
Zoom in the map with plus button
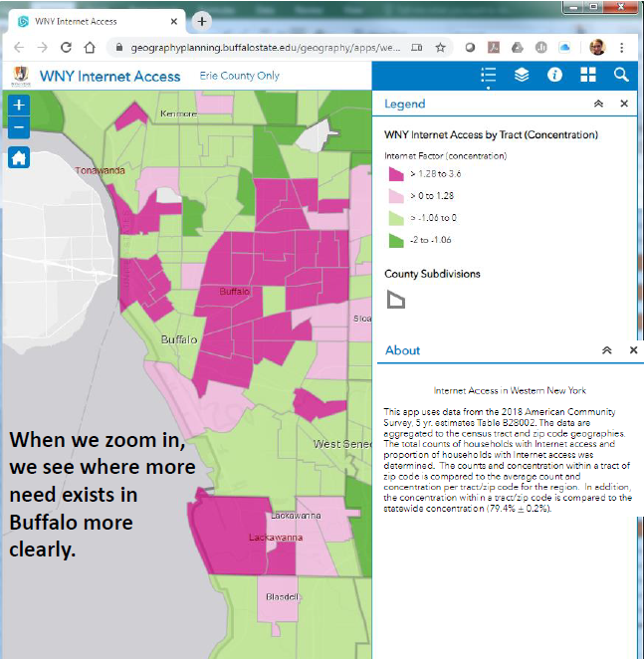pyautogui.click(x=19, y=105)
